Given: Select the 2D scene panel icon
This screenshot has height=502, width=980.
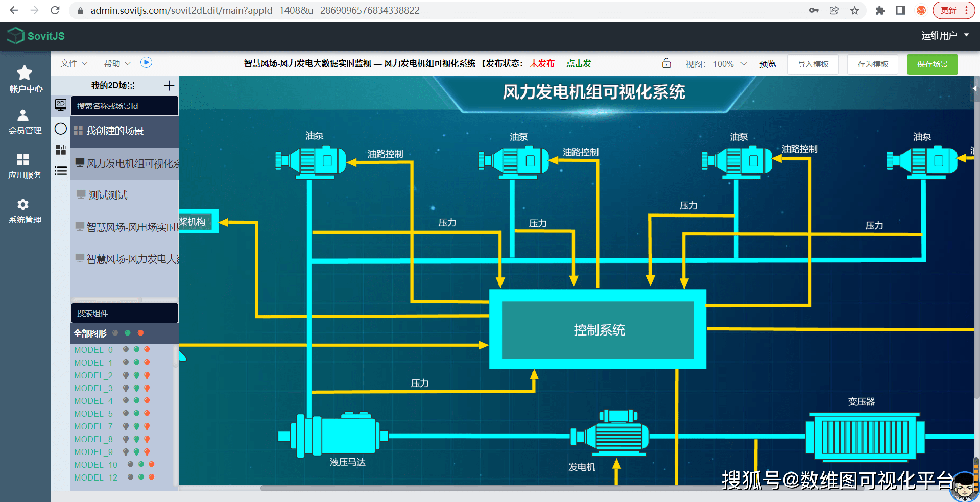Looking at the screenshot, I should coord(60,105).
